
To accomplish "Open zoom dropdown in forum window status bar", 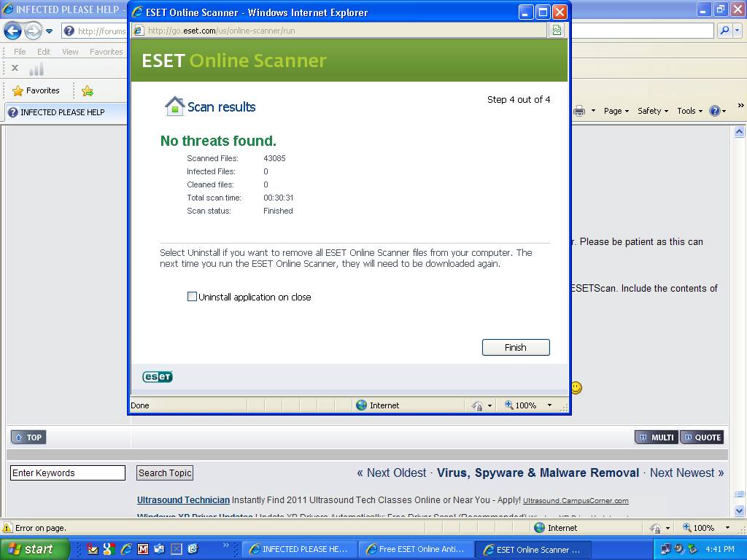I will (727, 528).
